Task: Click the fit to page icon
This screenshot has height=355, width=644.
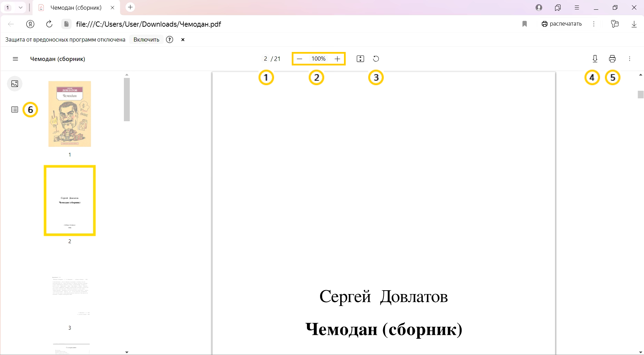Action: pos(360,59)
